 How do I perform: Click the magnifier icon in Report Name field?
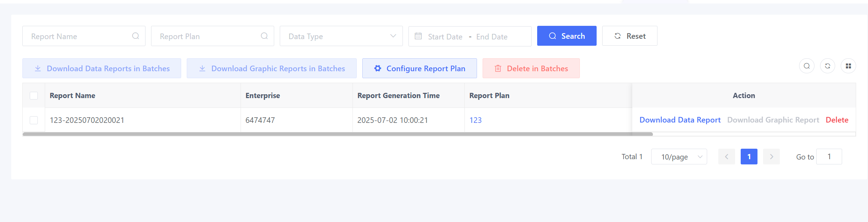136,36
